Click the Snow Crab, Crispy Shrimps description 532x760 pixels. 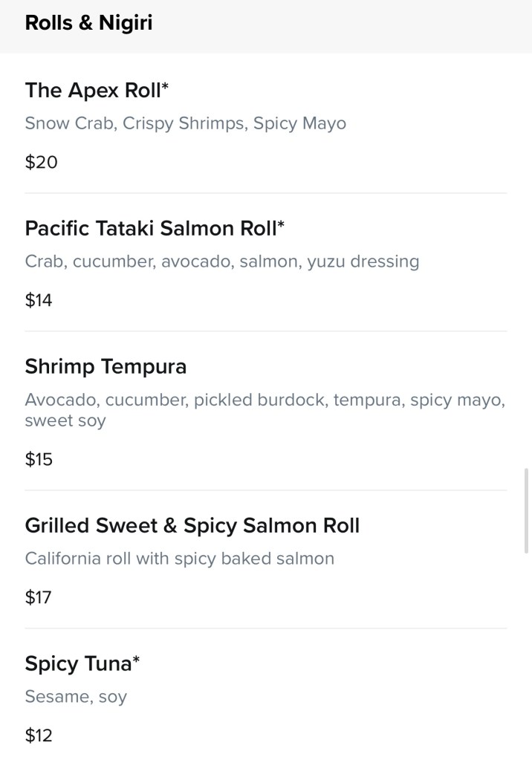pos(185,123)
